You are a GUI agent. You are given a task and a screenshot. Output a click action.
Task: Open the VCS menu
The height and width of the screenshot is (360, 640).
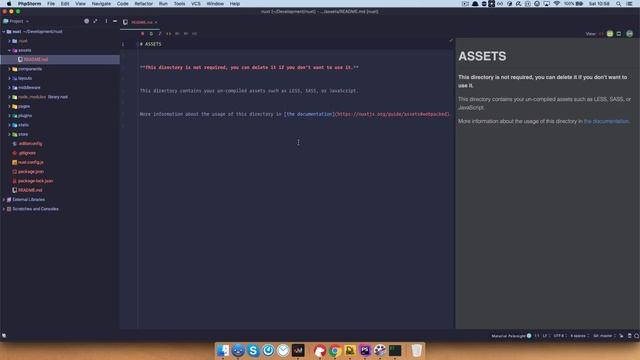[196, 4]
